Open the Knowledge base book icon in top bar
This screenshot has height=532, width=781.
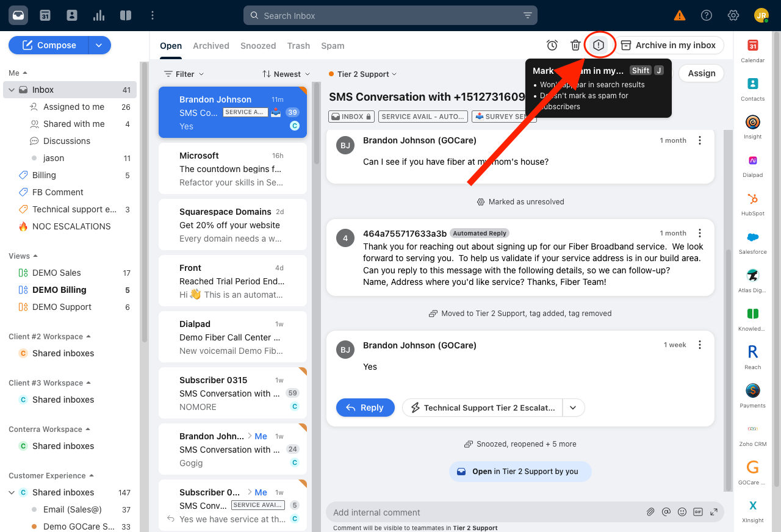tap(126, 15)
